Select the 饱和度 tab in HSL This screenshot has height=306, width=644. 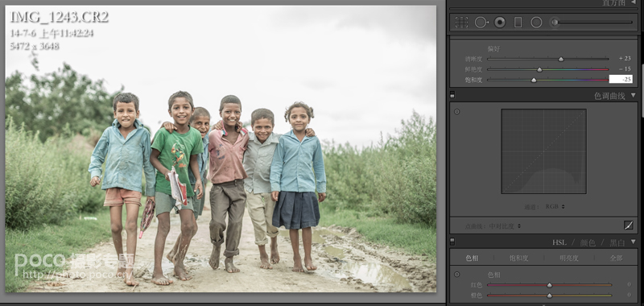click(518, 258)
